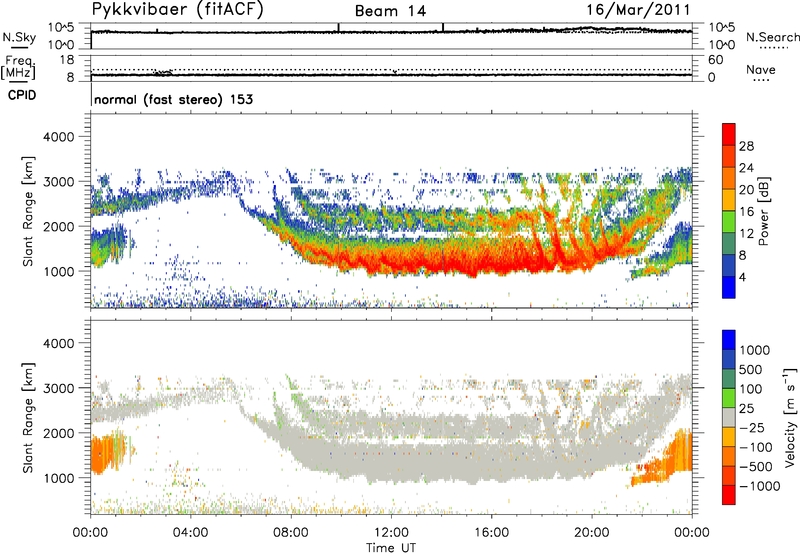Click the 12:00 time axis label
800x554 pixels.
(391, 533)
